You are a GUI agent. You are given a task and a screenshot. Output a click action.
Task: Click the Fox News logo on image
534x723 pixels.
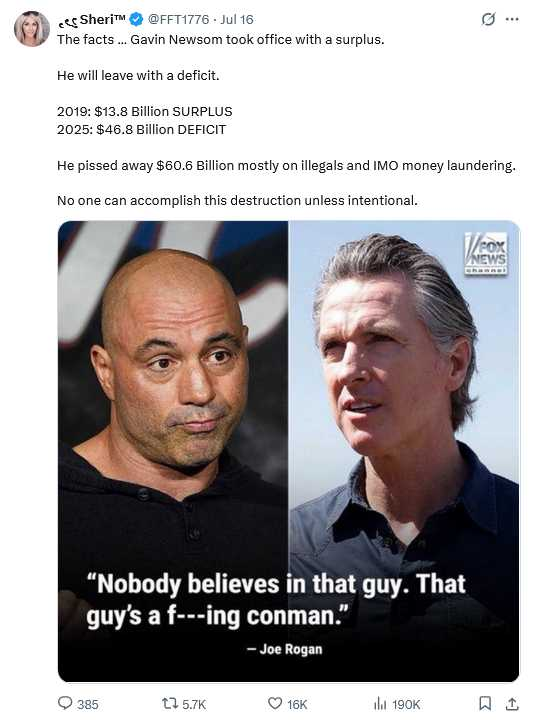pyautogui.click(x=486, y=254)
